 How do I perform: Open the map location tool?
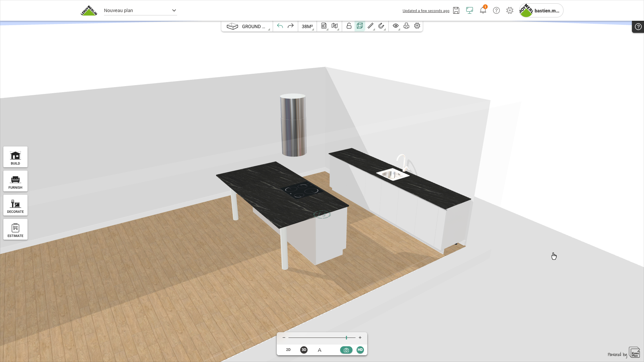[335, 26]
